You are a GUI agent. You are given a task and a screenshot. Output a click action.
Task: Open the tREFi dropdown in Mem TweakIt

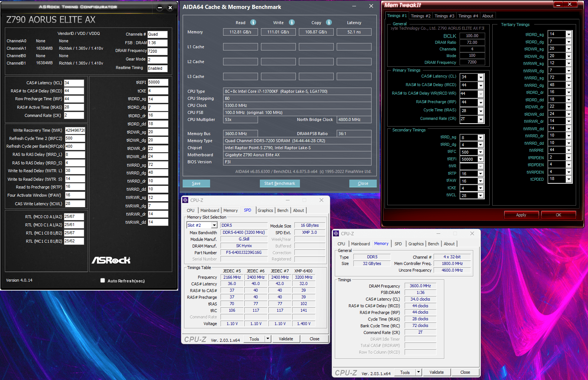point(480,159)
